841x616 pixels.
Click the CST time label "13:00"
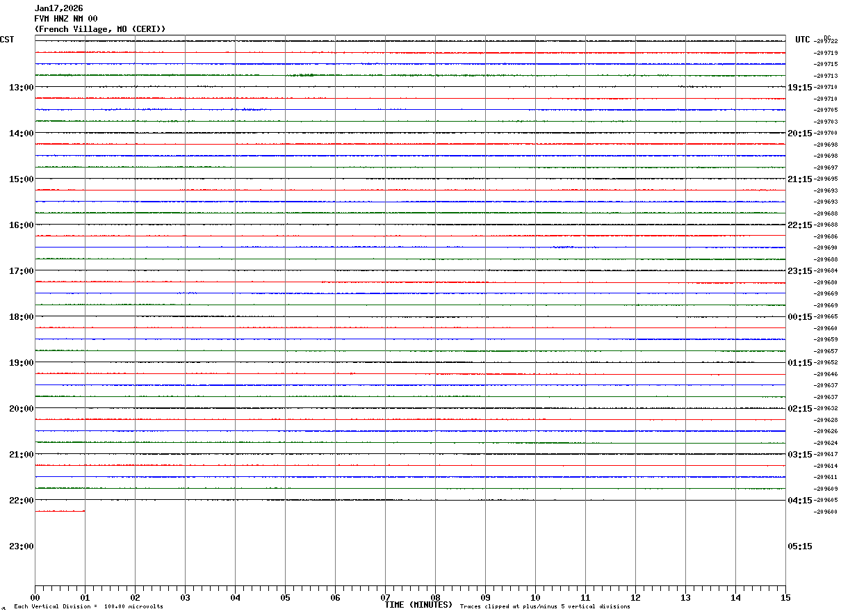(x=21, y=87)
